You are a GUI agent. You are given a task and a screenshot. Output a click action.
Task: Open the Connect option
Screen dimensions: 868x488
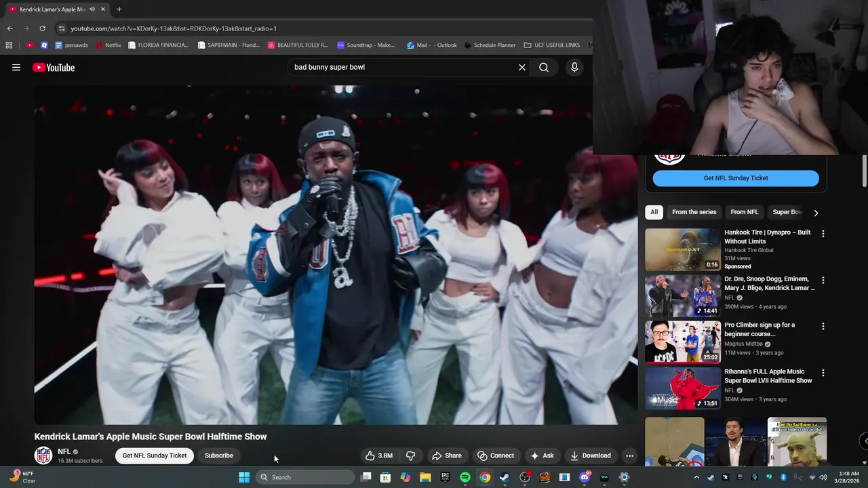(x=495, y=455)
